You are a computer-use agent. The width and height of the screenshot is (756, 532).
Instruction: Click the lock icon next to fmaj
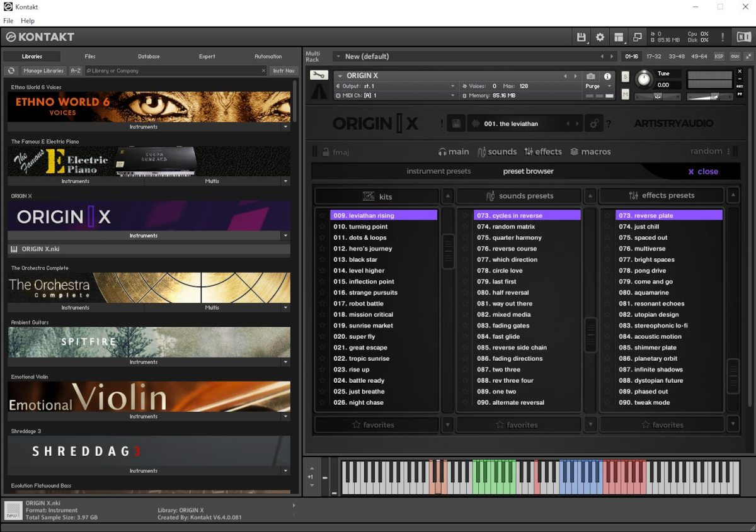coord(326,152)
